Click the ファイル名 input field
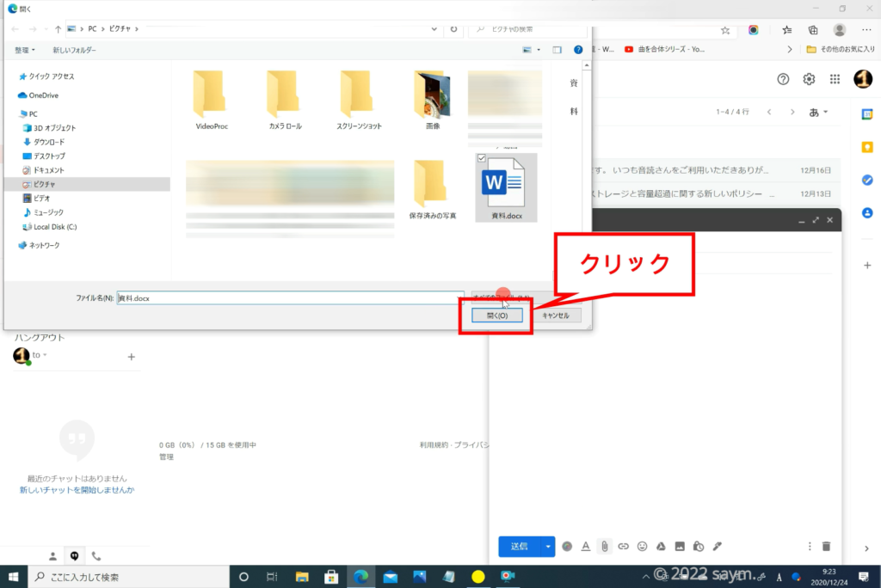 289,297
